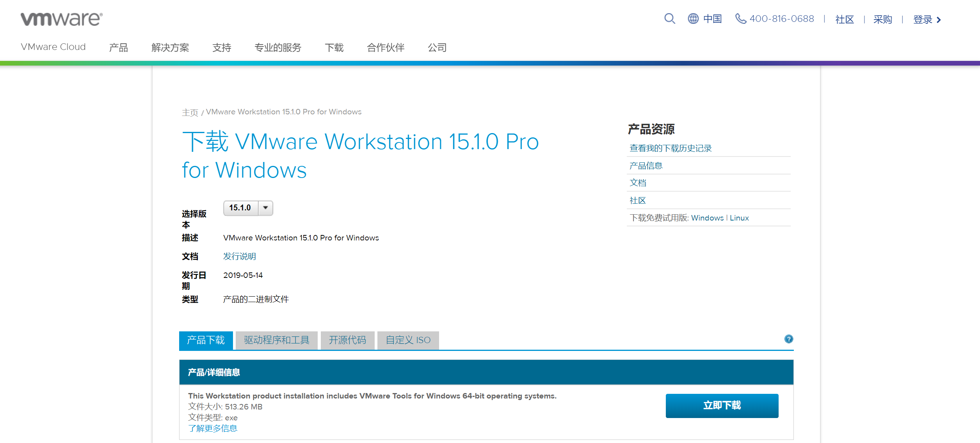This screenshot has width=980, height=443.
Task: Select the 自定义 ISO tab
Action: coord(408,340)
